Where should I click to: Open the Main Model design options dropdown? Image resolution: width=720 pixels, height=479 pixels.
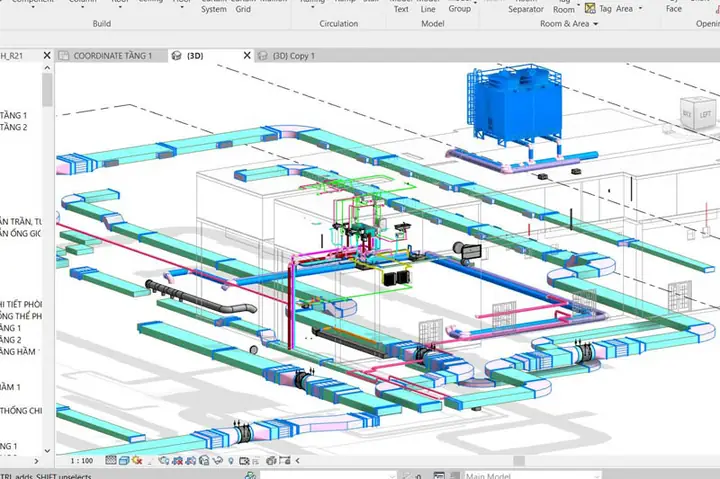point(533,475)
